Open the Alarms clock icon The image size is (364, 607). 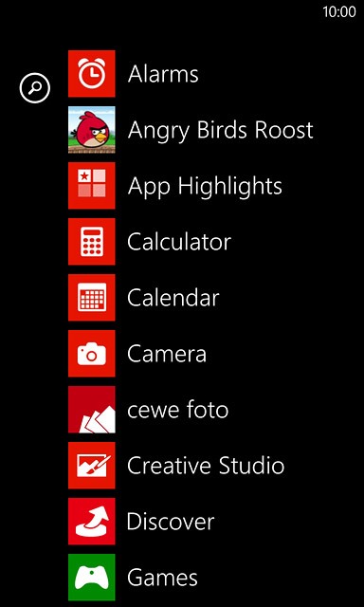92,74
